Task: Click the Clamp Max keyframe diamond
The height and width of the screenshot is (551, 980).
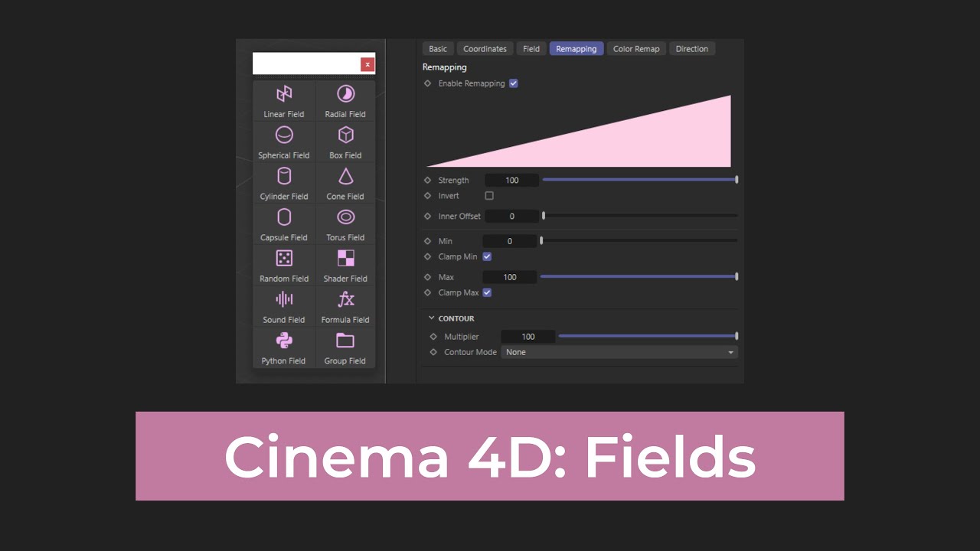Action: (x=428, y=292)
